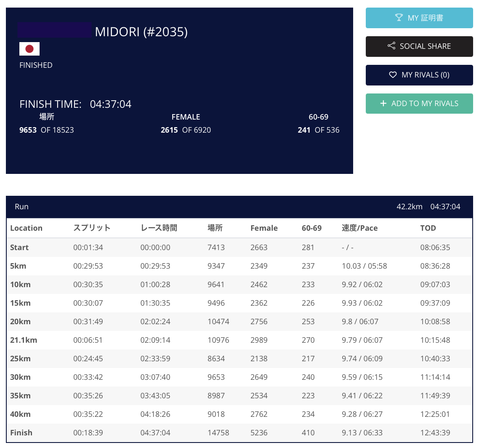Click the スプリット column header
This screenshot has width=479, height=448.
(x=92, y=228)
